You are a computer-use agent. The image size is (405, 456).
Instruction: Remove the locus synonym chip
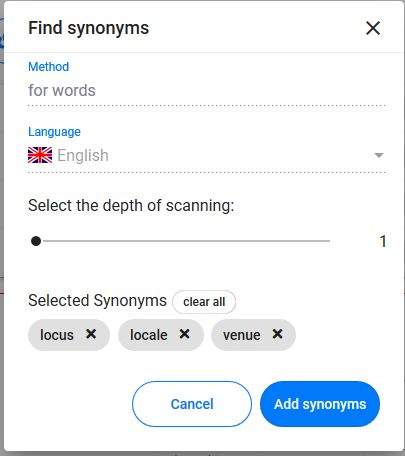coord(91,334)
